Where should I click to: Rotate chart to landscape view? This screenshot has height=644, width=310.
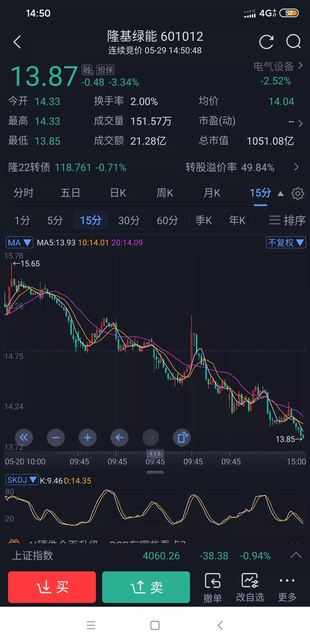point(182,437)
